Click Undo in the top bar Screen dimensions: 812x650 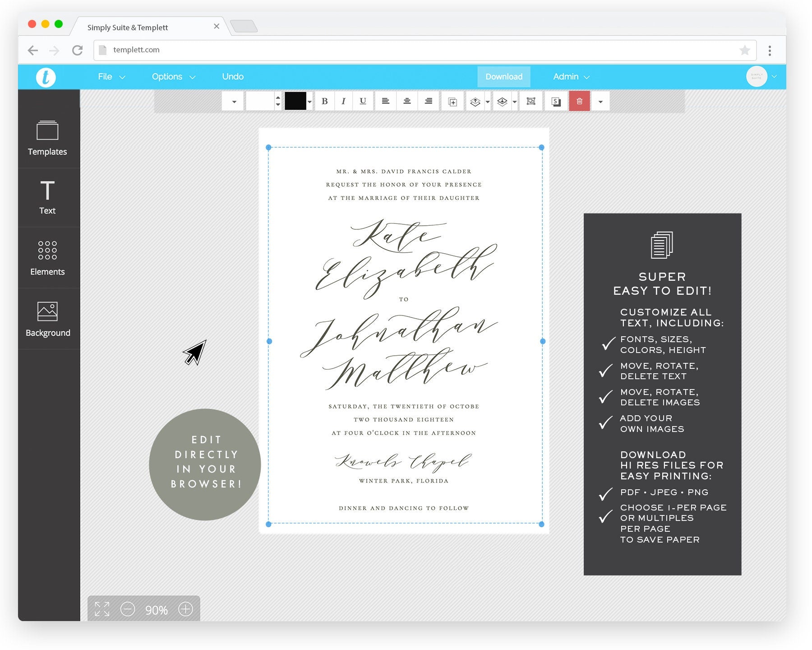click(x=233, y=77)
